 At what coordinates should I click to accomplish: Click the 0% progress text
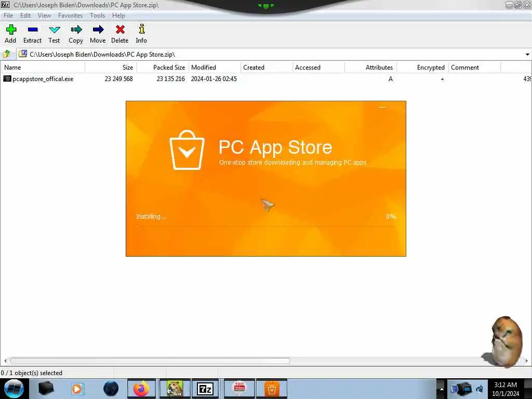[x=391, y=217]
